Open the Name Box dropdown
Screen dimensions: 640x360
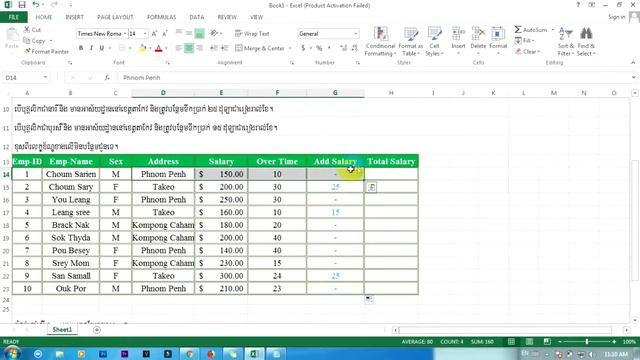click(45, 78)
